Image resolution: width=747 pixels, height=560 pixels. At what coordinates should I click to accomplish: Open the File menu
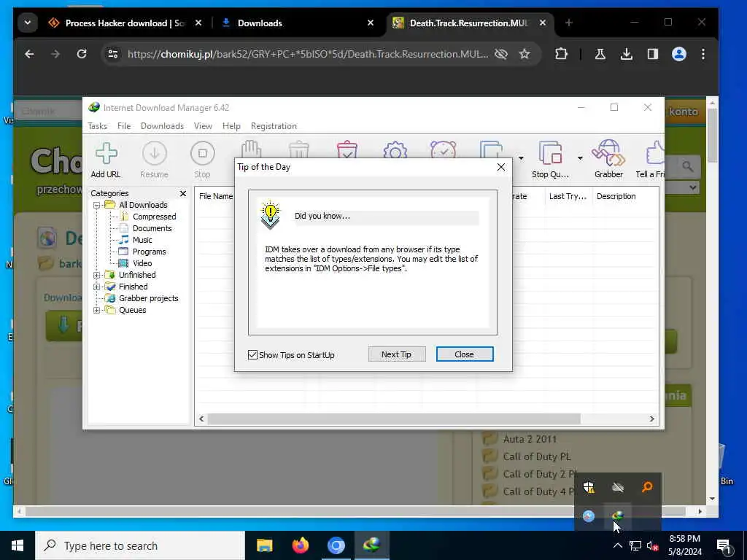pos(124,126)
